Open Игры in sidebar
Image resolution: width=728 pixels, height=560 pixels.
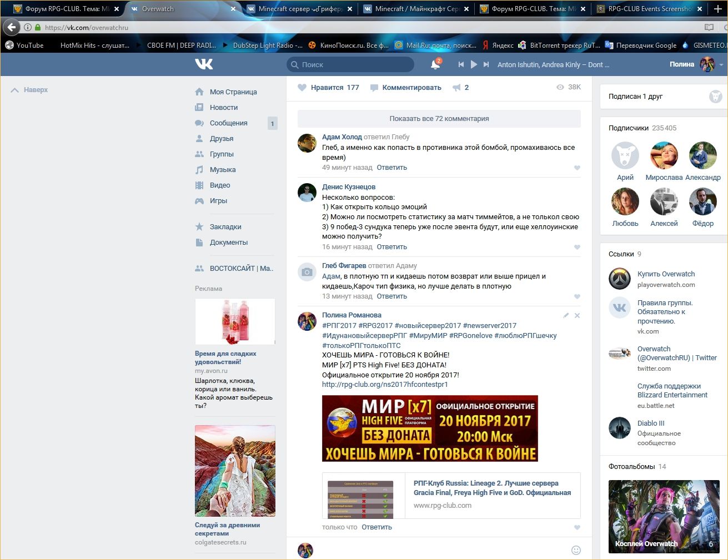point(218,201)
